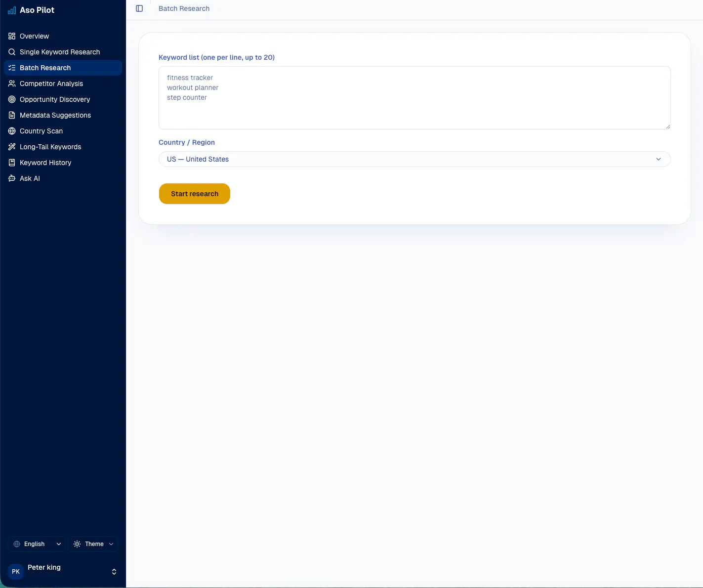Open the Country / Region dropdown
The width and height of the screenshot is (703, 588).
pyautogui.click(x=414, y=159)
